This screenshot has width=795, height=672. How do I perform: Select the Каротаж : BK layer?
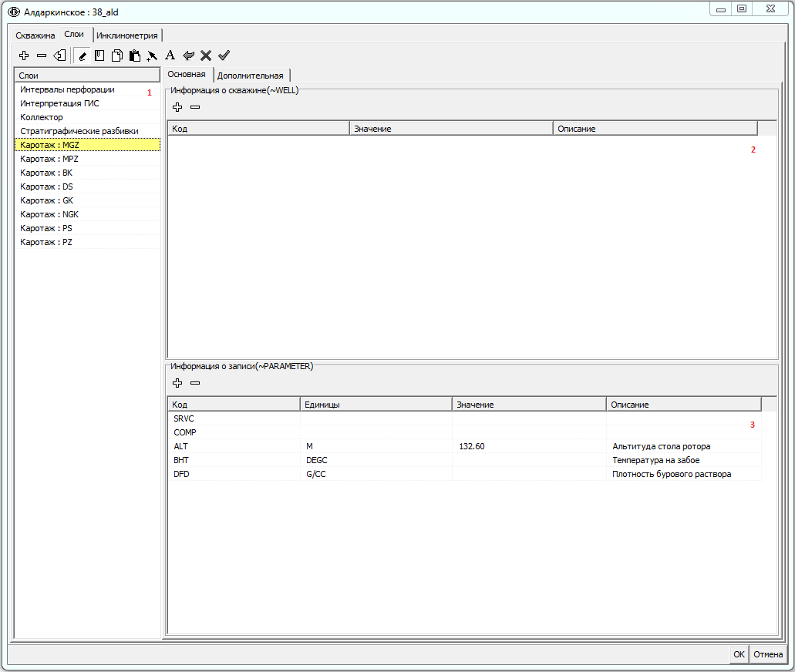87,173
